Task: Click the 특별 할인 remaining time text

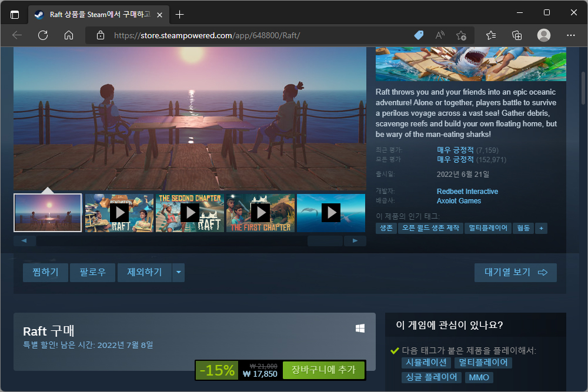Action: point(88,345)
